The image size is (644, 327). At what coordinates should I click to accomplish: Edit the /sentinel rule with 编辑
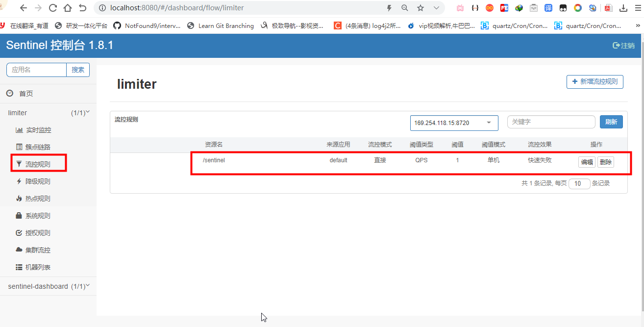[x=587, y=162]
